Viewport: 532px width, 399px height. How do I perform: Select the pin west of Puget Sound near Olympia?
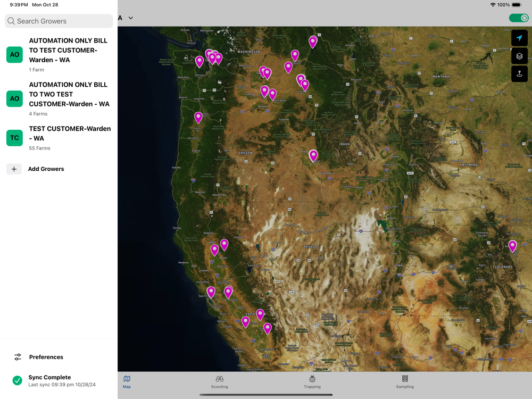click(x=199, y=61)
